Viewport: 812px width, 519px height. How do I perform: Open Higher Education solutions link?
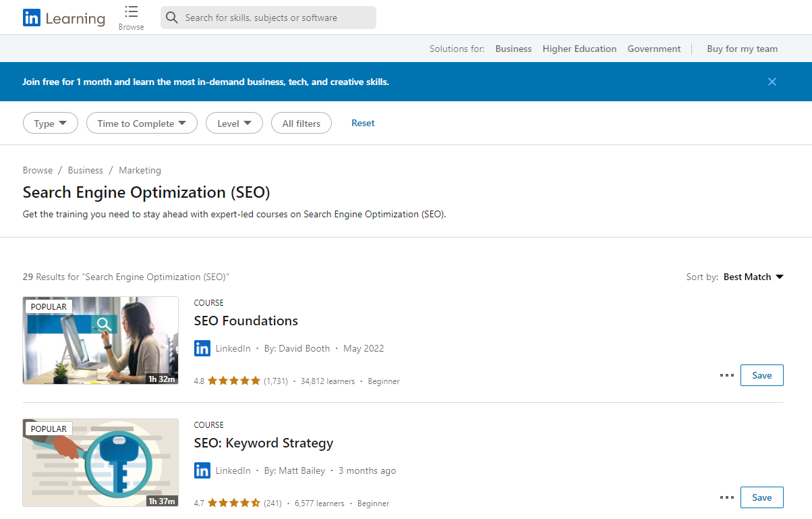pos(579,49)
